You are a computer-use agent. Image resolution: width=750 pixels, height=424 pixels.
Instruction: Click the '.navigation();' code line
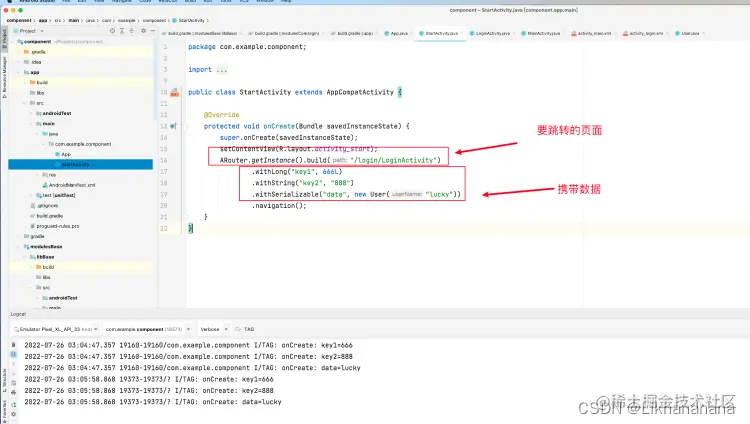pos(279,206)
